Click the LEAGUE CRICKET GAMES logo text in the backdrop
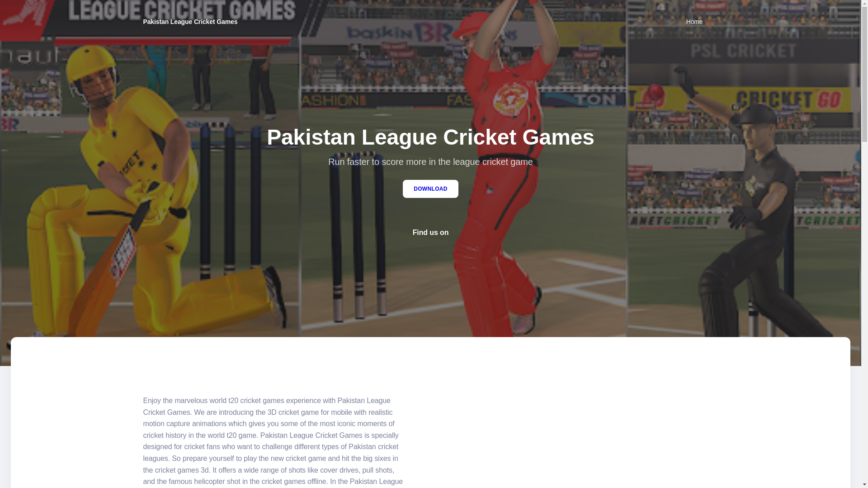This screenshot has height=488, width=868. coord(181,11)
